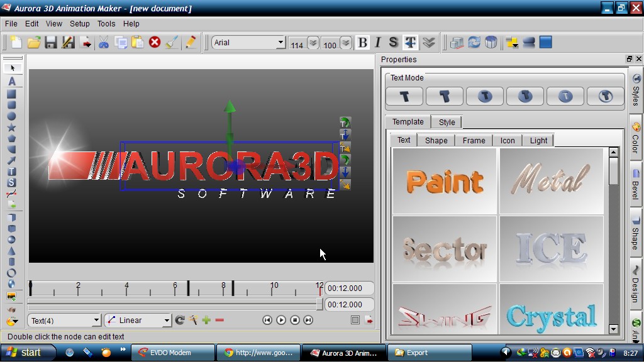Open the yellow square color dropdown

(x=512, y=42)
